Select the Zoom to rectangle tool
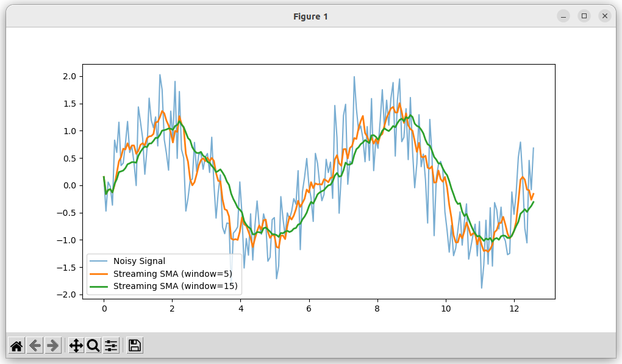The height and width of the screenshot is (364, 622). 93,346
